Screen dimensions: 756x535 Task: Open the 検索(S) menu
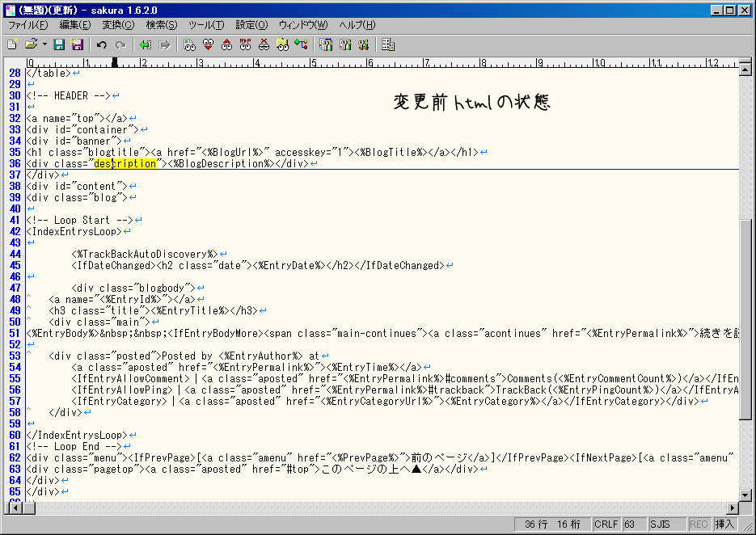pos(162,25)
